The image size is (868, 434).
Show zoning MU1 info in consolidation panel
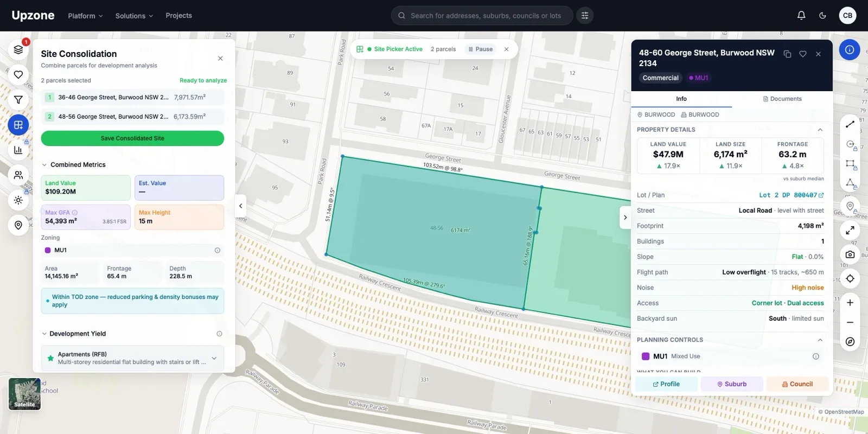point(218,251)
